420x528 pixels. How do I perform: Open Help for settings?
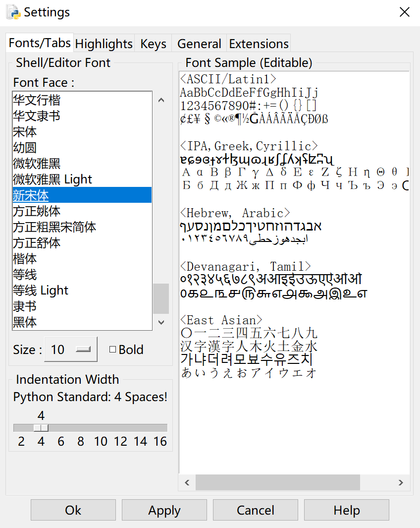(x=347, y=510)
